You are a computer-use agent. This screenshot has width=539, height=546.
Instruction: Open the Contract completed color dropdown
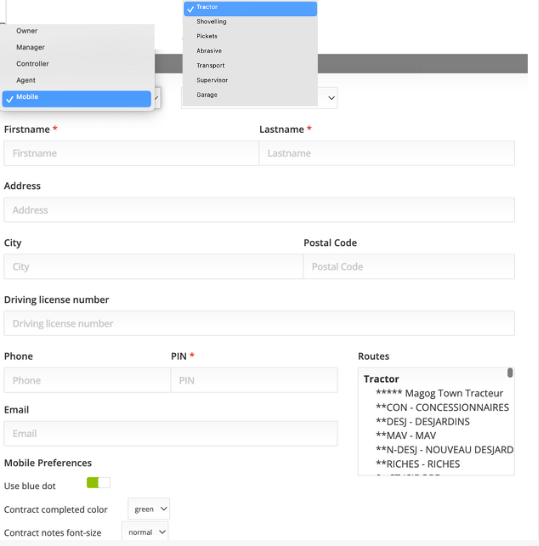(x=149, y=509)
